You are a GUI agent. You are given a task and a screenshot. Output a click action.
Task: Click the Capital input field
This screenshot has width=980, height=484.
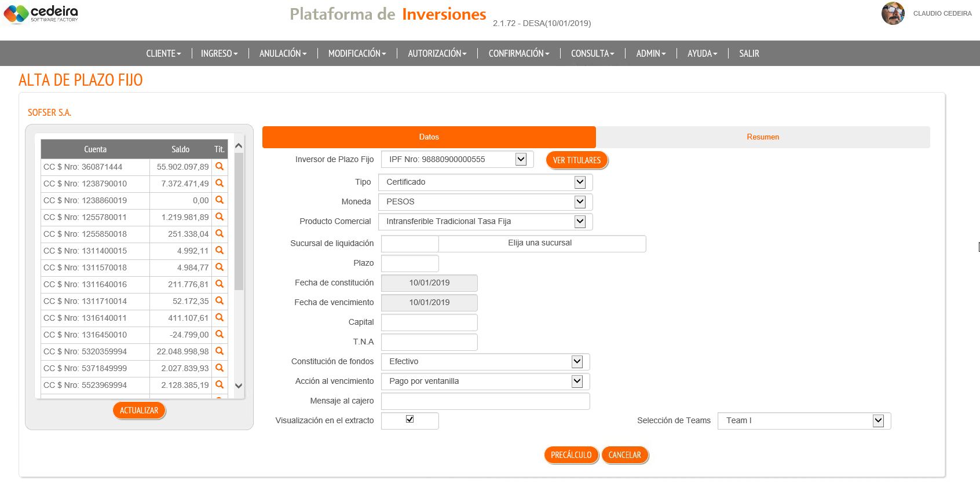[x=429, y=322]
